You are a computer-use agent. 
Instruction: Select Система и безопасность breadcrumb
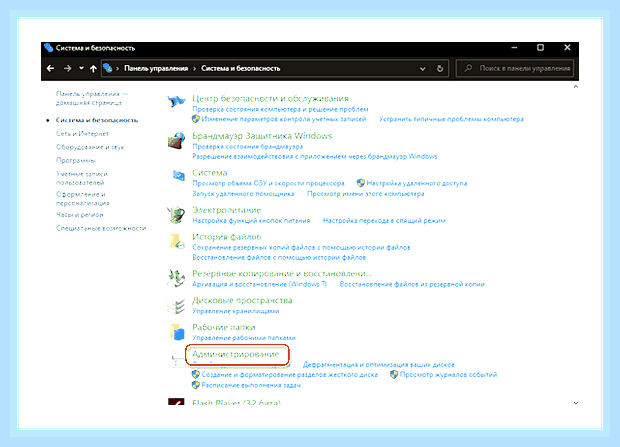pos(240,68)
